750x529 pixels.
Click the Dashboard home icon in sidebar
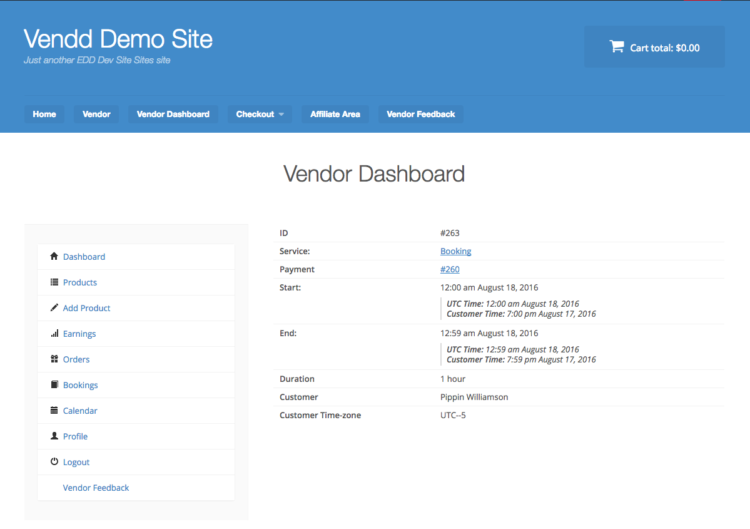(x=54, y=256)
